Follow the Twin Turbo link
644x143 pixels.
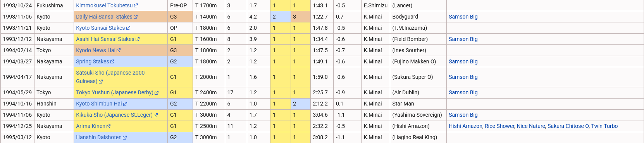pos(604,126)
